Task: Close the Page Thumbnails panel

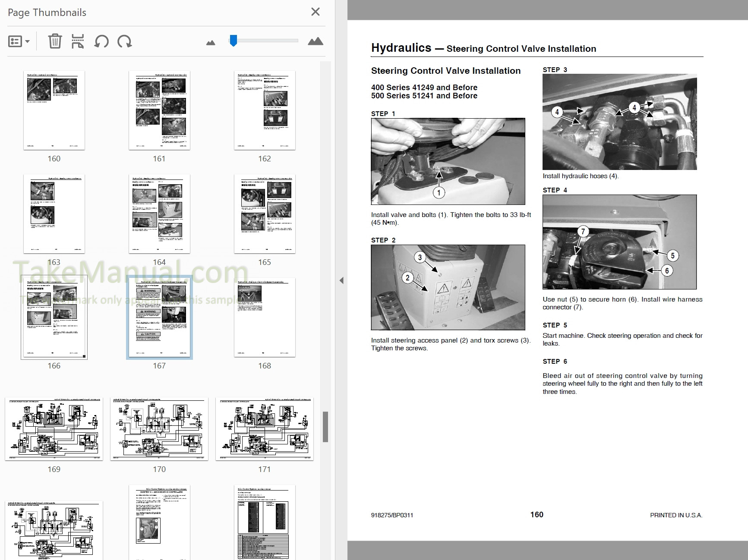Action: (x=316, y=12)
